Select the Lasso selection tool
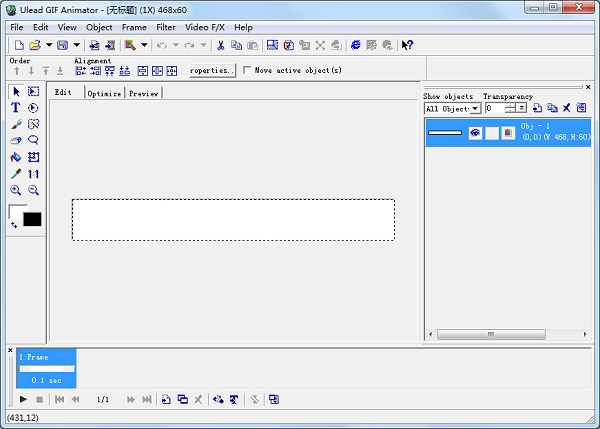 pyautogui.click(x=34, y=140)
